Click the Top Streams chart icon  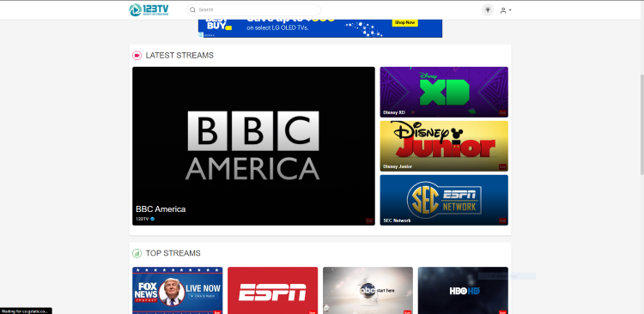coord(137,254)
